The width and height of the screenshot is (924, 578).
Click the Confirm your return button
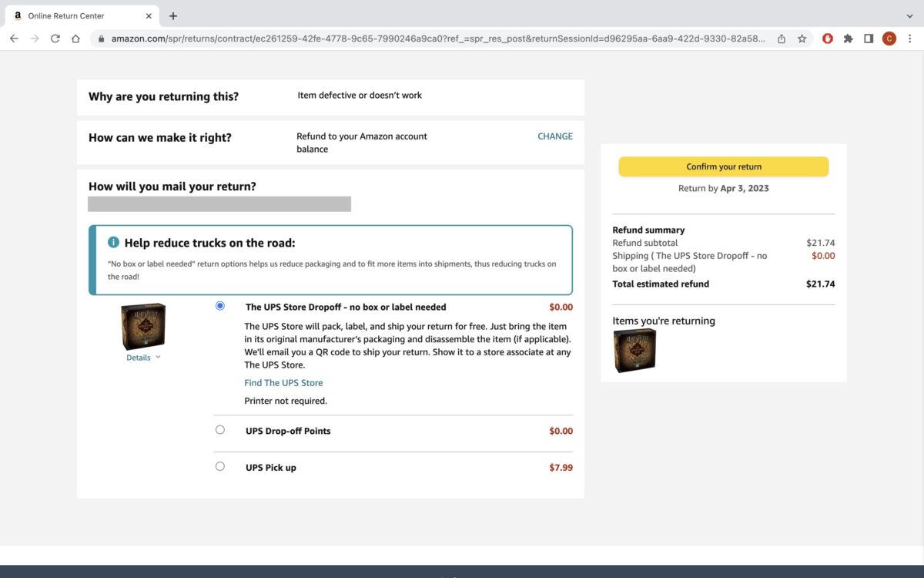point(724,166)
